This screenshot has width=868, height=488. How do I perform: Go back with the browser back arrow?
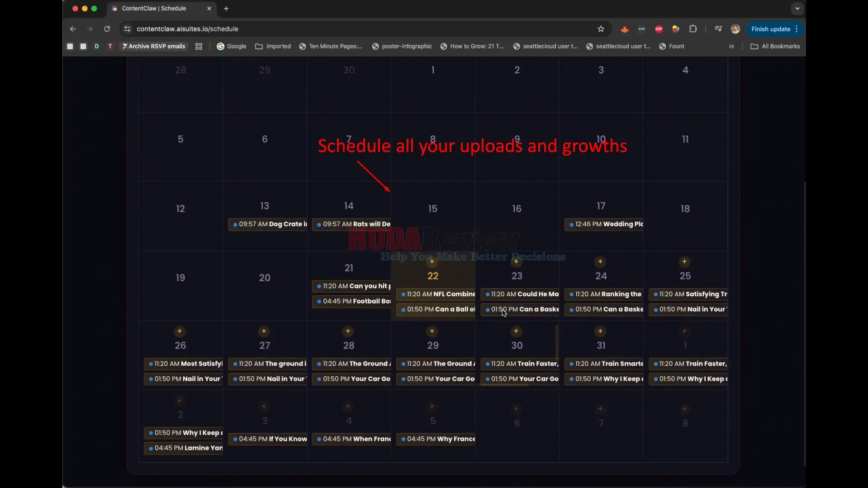73,29
